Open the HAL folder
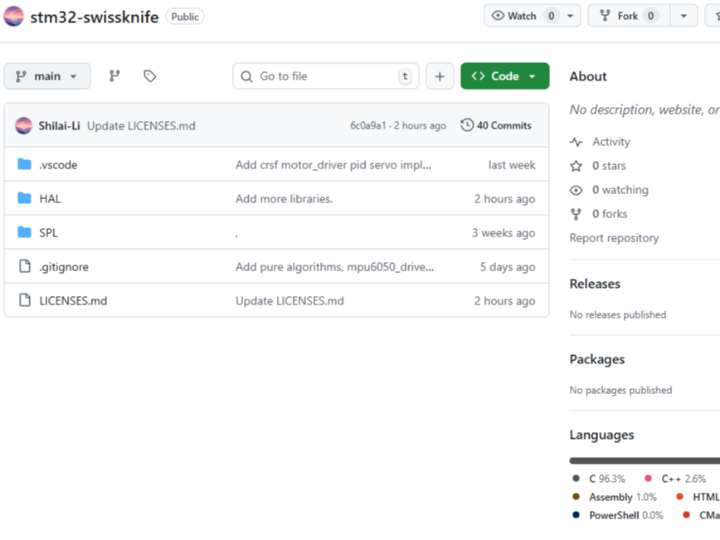This screenshot has height=540, width=720. [x=50, y=199]
